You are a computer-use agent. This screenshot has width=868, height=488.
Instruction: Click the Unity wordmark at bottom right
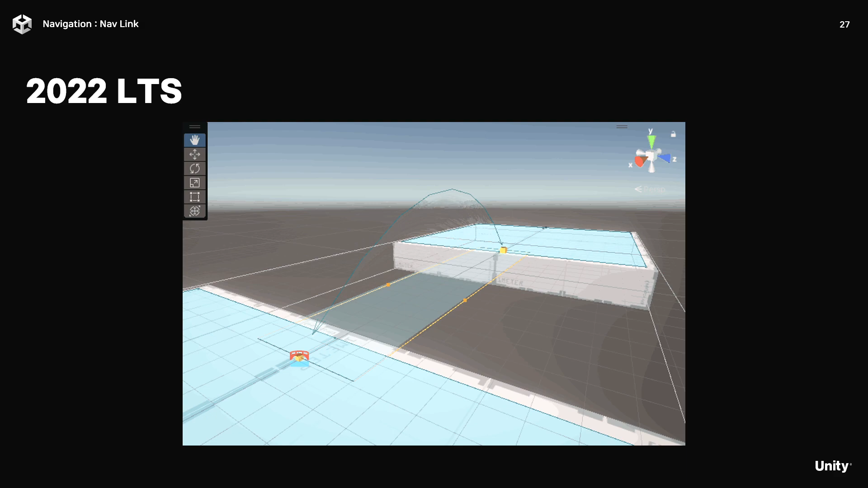[832, 466]
